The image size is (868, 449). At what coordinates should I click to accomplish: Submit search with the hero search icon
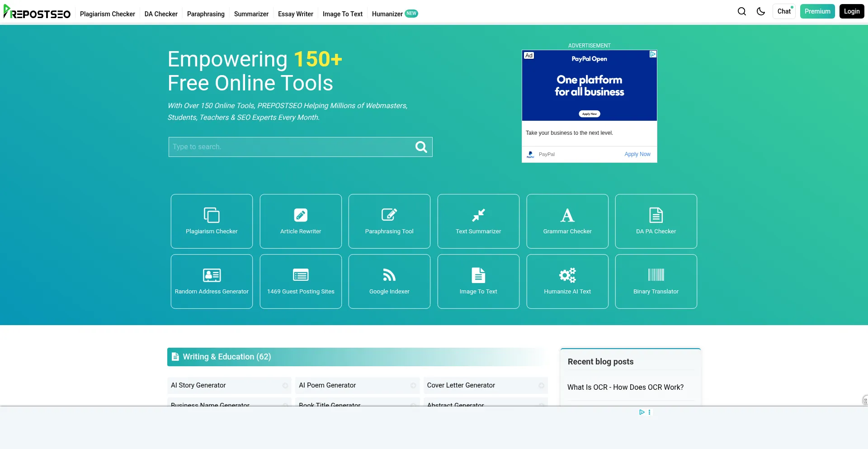[x=421, y=147]
